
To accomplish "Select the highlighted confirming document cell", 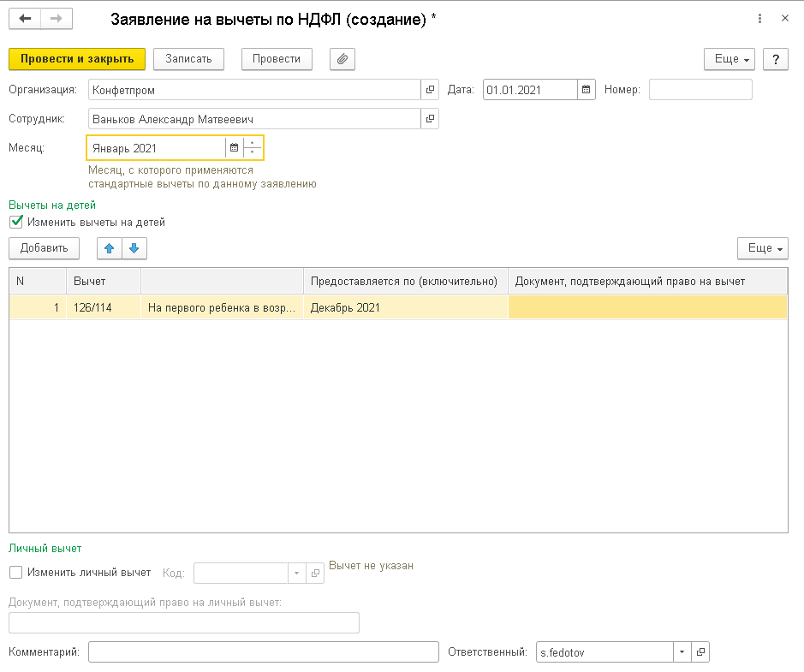I will pyautogui.click(x=647, y=307).
